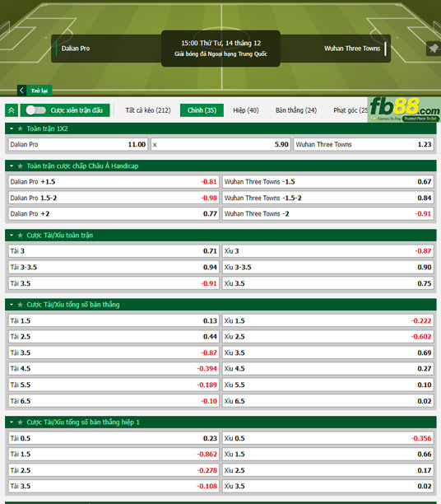Switch to the Hiệp (40) tab
The width and height of the screenshot is (441, 504).
246,110
